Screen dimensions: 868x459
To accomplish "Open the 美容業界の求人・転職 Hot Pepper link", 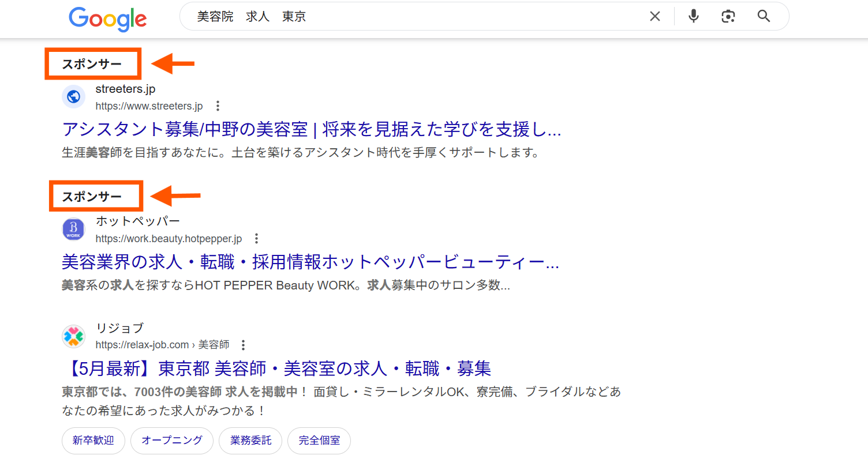I will coord(310,262).
